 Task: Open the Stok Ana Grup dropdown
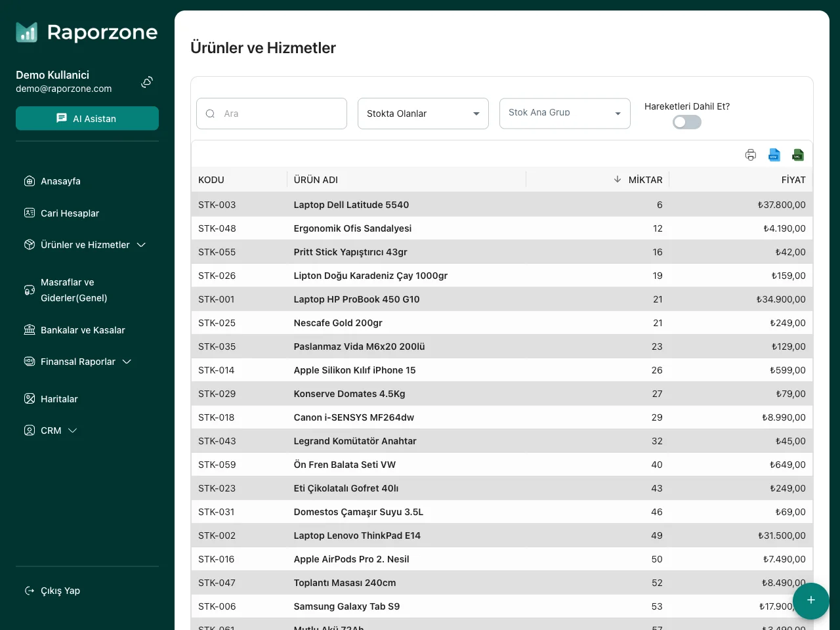564,114
